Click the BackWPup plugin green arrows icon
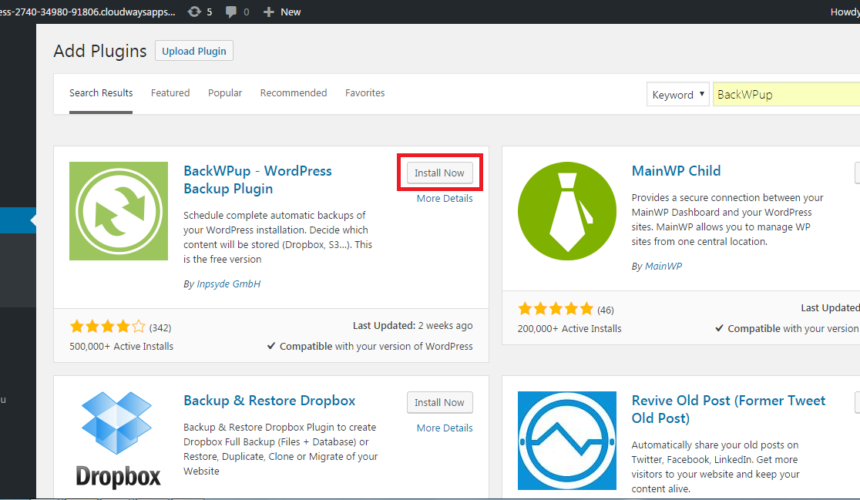The image size is (860, 500). coord(118,211)
